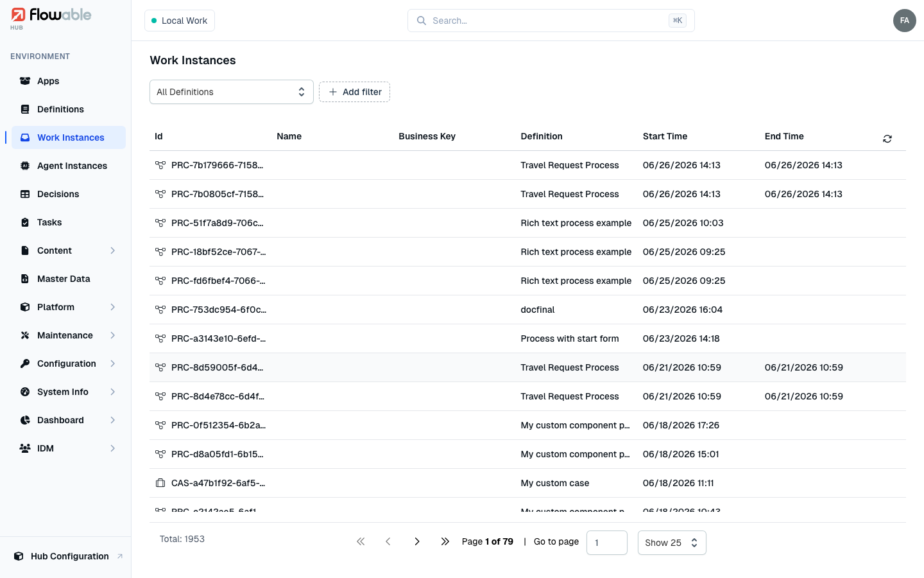Viewport: 924px width, 578px height.
Task: Click the Apps sidebar icon
Action: [x=25, y=81]
